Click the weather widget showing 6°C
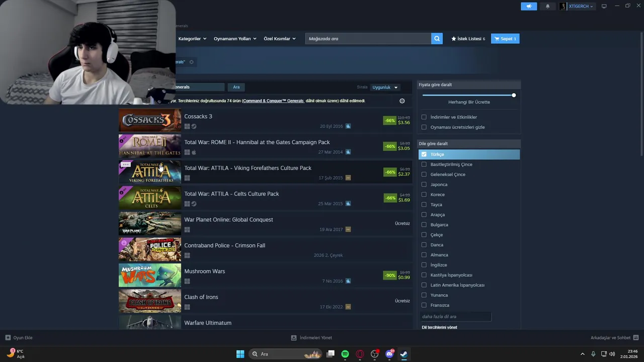This screenshot has width=644, height=362. (x=16, y=354)
